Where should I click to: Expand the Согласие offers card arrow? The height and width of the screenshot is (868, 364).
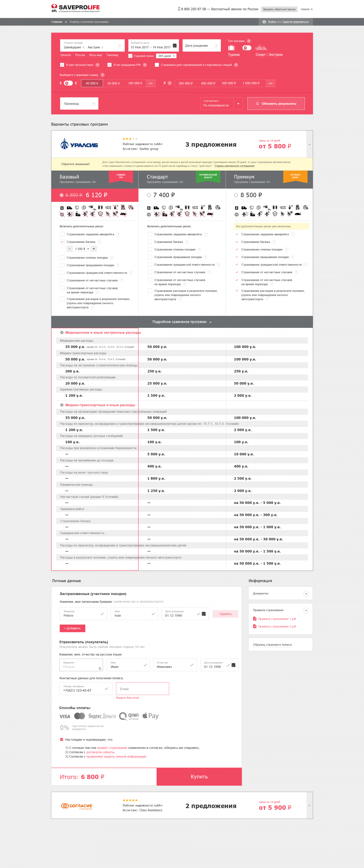click(x=309, y=805)
